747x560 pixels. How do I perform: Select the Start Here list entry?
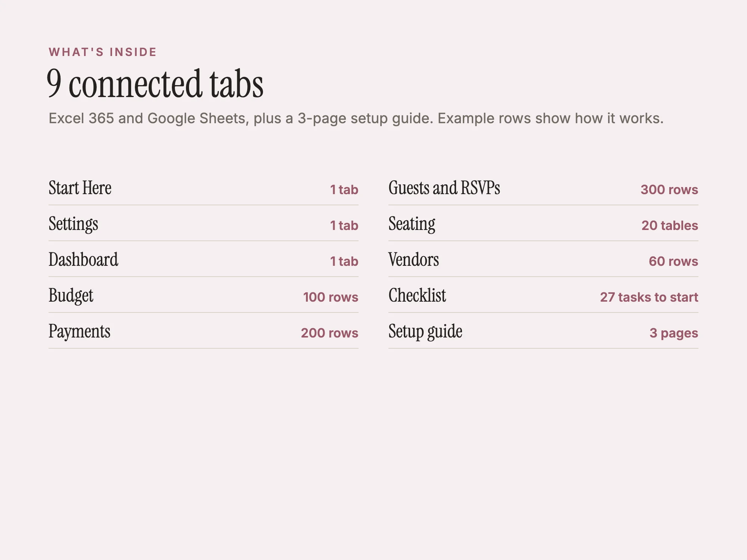[204, 187]
